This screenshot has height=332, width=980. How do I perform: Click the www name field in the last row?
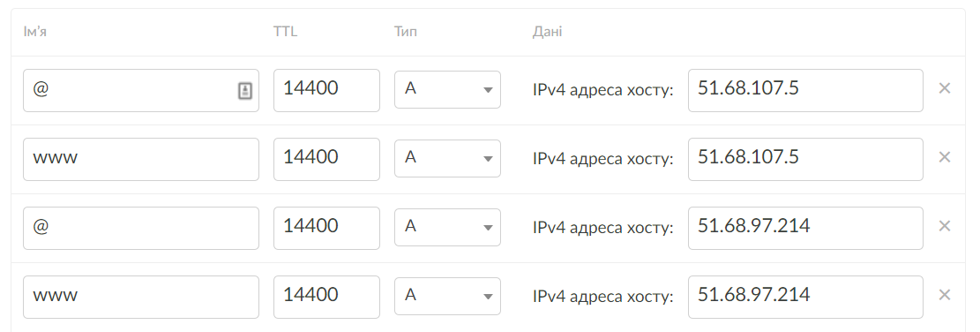[x=141, y=297]
